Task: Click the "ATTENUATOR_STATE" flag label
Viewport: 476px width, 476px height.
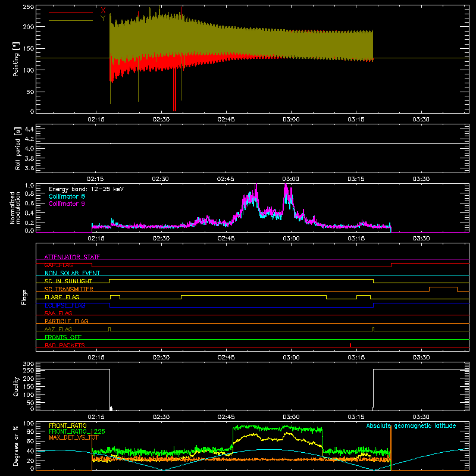Action: [x=72, y=257]
